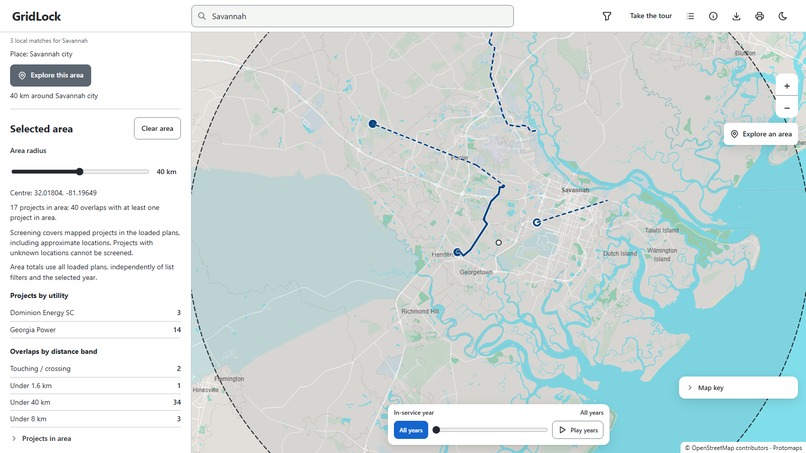
Task: Click the solid blue transmission line
Action: coord(486,222)
